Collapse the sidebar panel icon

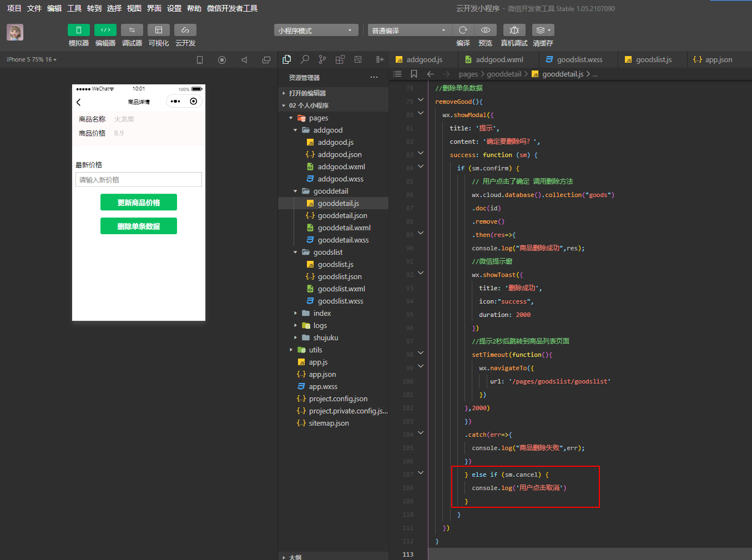pos(380,59)
